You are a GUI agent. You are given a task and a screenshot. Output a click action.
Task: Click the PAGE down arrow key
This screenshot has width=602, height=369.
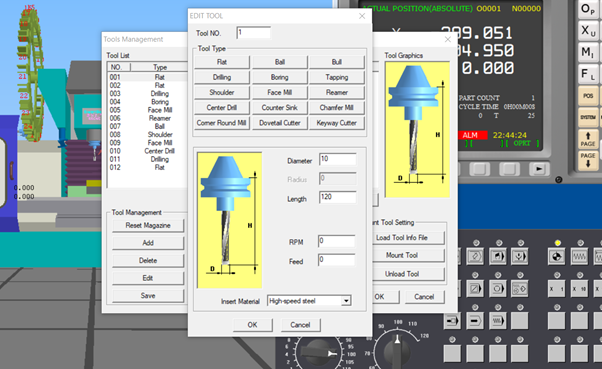click(x=588, y=160)
